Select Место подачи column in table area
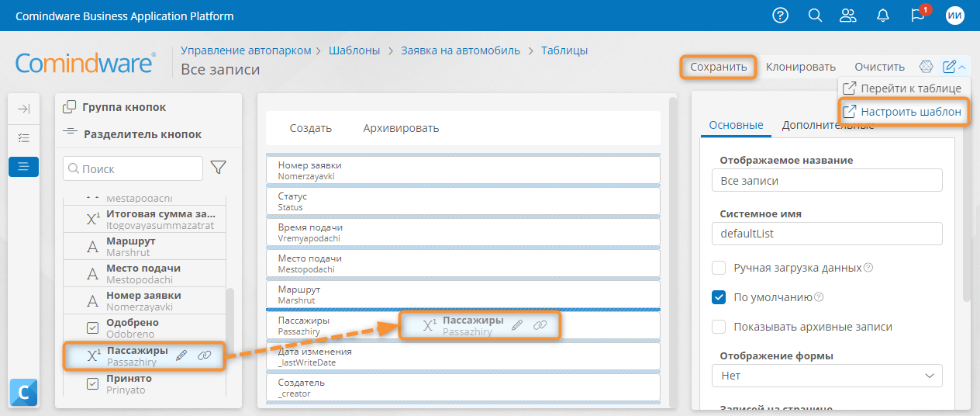980x416 pixels. tap(463, 263)
